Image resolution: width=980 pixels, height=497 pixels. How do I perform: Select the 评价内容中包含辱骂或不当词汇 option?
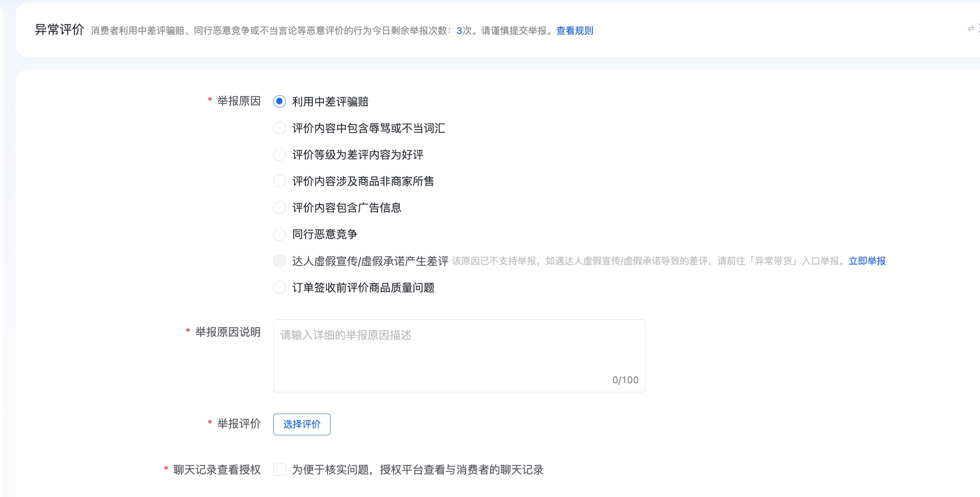(279, 128)
